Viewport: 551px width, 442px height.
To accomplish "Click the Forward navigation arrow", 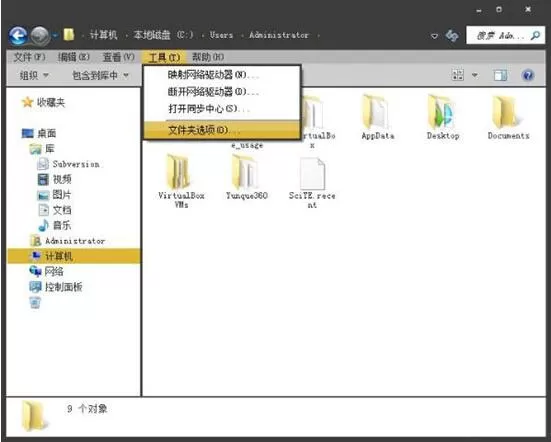I will [x=40, y=35].
